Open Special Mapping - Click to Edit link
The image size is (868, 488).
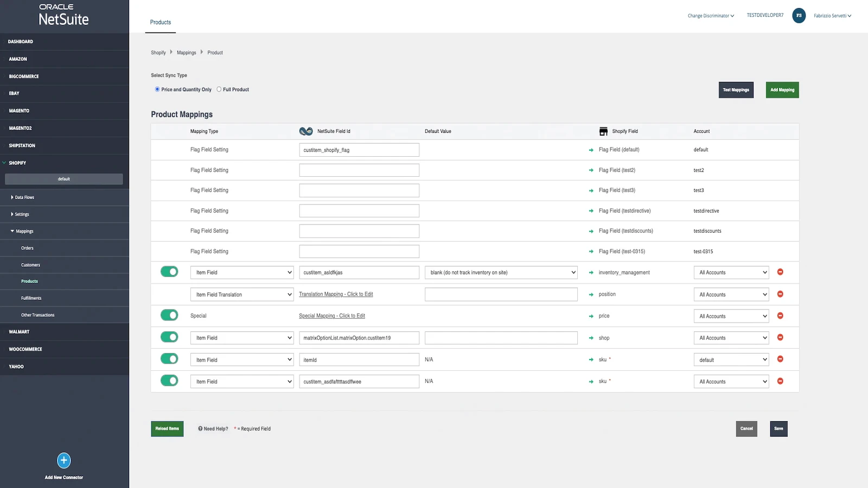click(332, 316)
